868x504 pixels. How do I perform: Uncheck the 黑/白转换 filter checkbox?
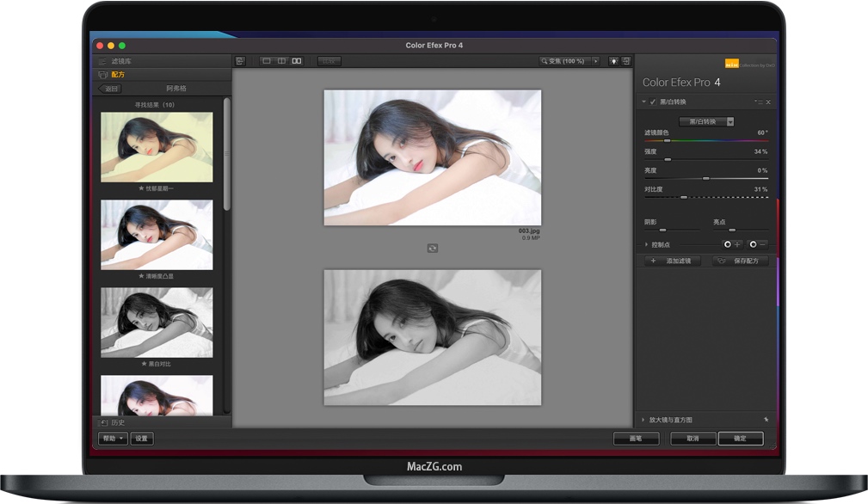click(653, 102)
